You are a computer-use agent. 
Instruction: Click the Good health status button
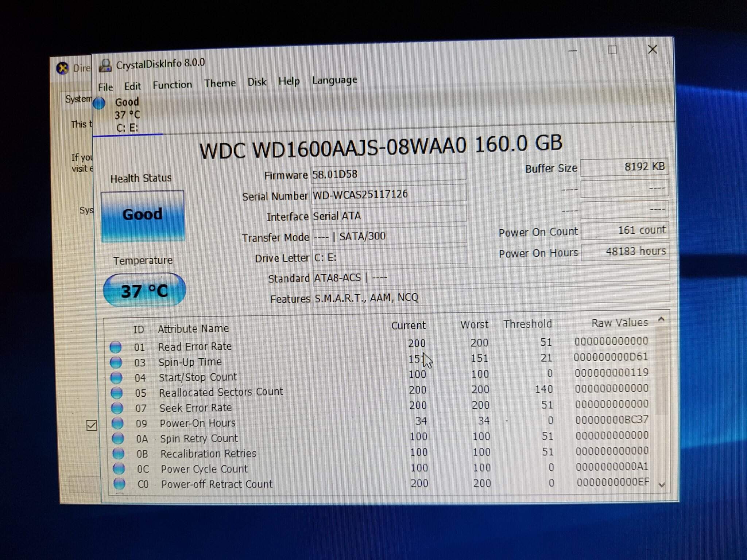pos(143,215)
